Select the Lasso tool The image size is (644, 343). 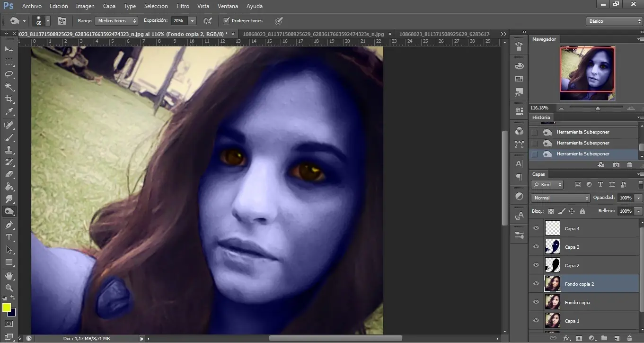[x=9, y=74]
